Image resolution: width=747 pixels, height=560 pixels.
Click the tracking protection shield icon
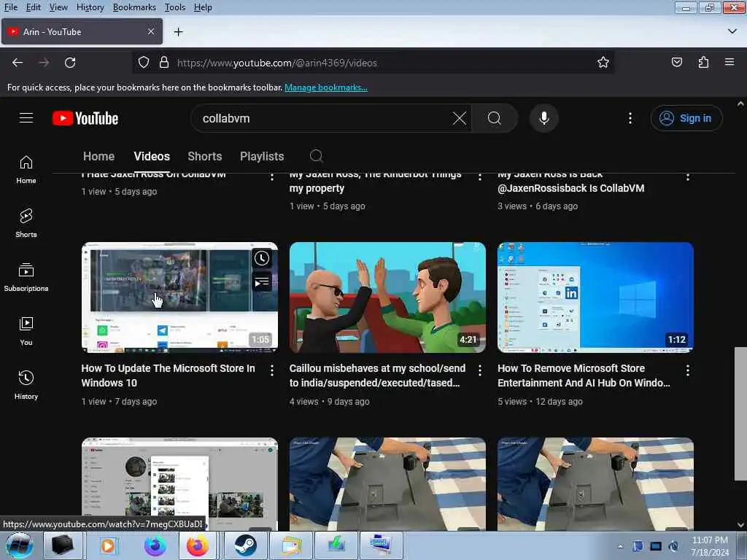click(x=144, y=63)
